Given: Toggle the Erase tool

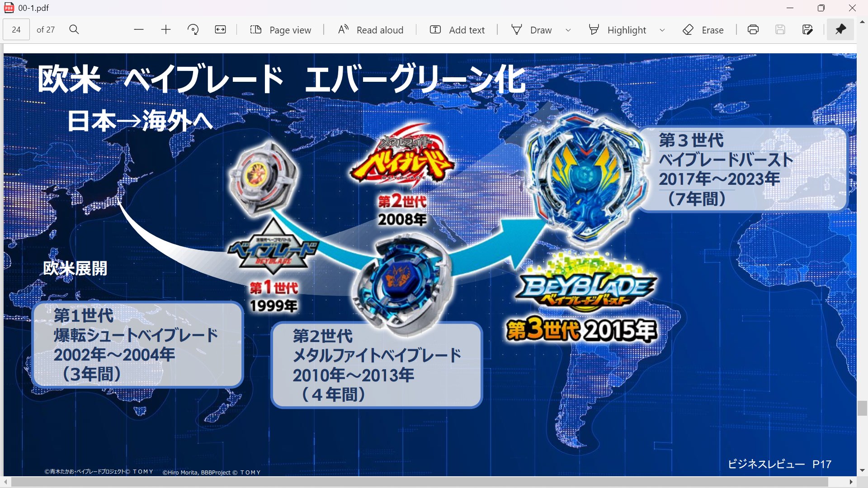Looking at the screenshot, I should 703,30.
